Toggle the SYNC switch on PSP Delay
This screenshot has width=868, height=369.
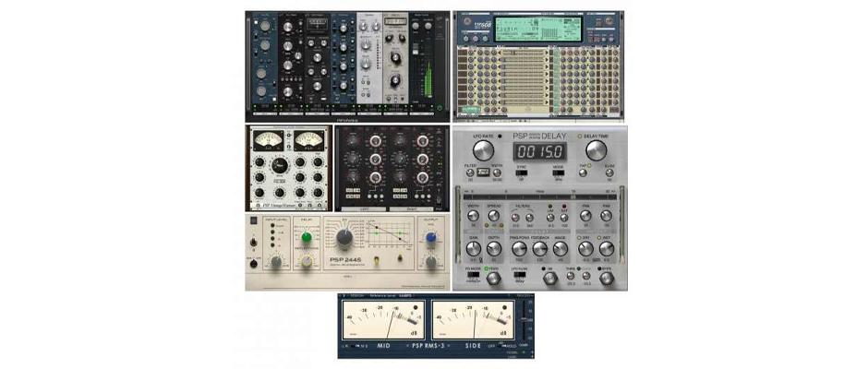520,173
